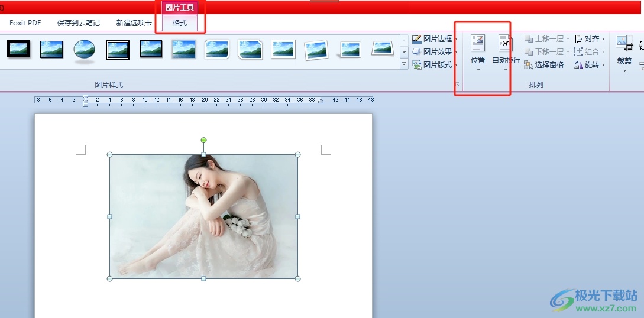Switch to the 格式 (Format) tab
Image resolution: width=644 pixels, height=318 pixels.
pos(180,23)
